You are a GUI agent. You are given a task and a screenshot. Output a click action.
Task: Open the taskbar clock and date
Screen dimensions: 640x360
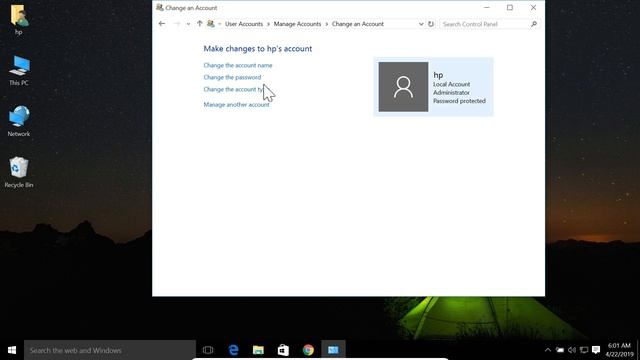pyautogui.click(x=620, y=350)
